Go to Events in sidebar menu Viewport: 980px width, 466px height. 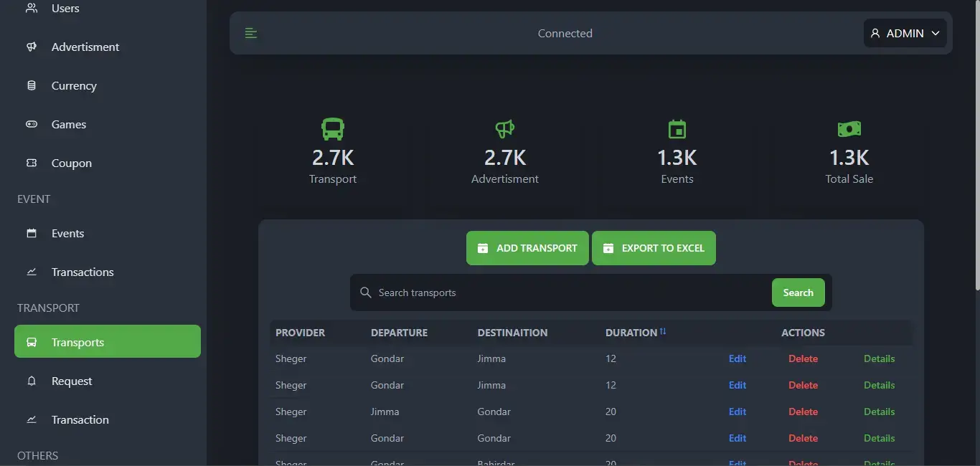[x=67, y=233]
